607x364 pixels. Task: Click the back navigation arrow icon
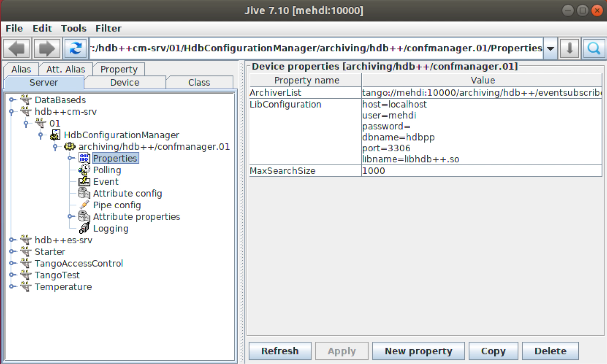[x=17, y=49]
